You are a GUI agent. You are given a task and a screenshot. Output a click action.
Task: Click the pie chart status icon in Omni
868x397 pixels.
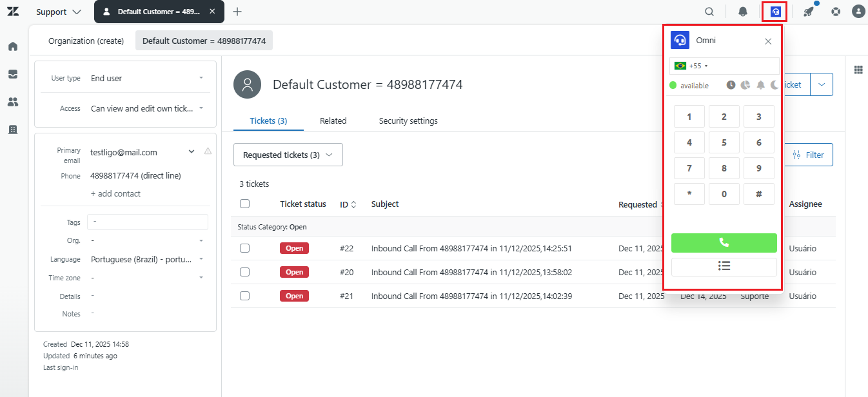coord(745,85)
